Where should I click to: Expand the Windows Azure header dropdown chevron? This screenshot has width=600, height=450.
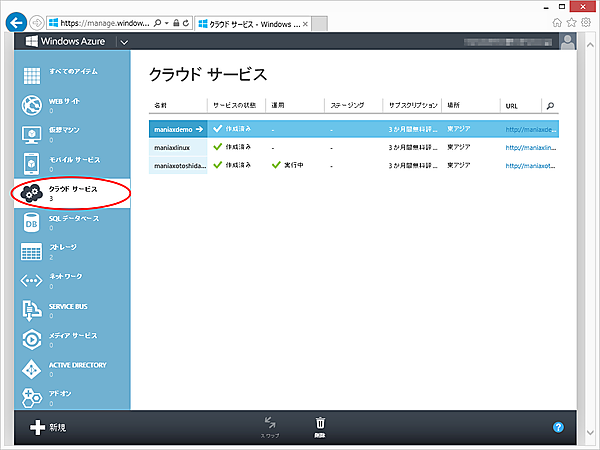124,42
